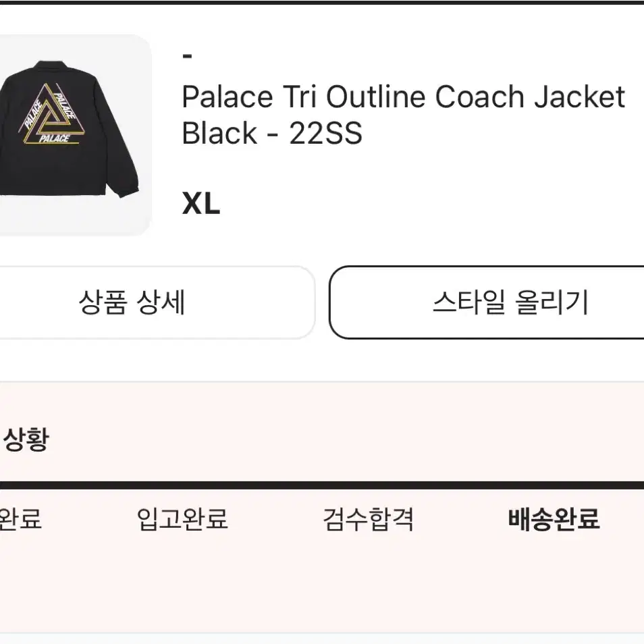
Task: Select the 배송완료 progress step
Action: click(x=554, y=518)
